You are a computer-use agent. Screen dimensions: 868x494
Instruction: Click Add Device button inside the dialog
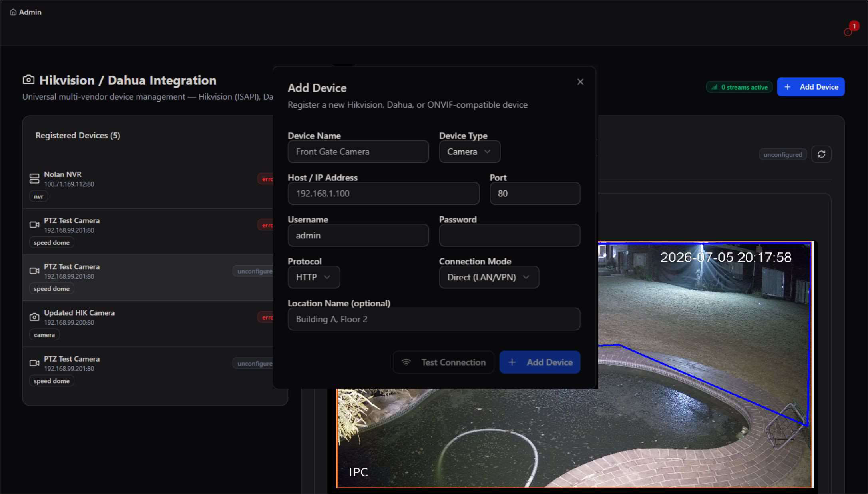tap(540, 362)
